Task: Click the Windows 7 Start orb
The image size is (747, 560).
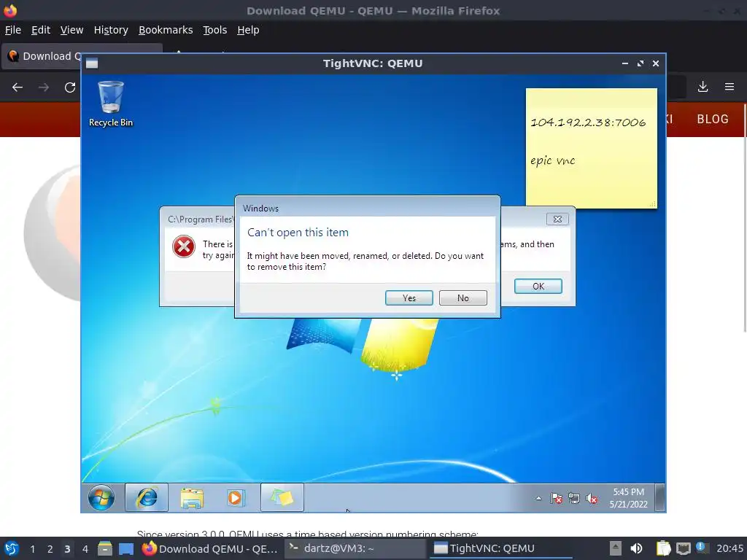Action: pos(101,497)
